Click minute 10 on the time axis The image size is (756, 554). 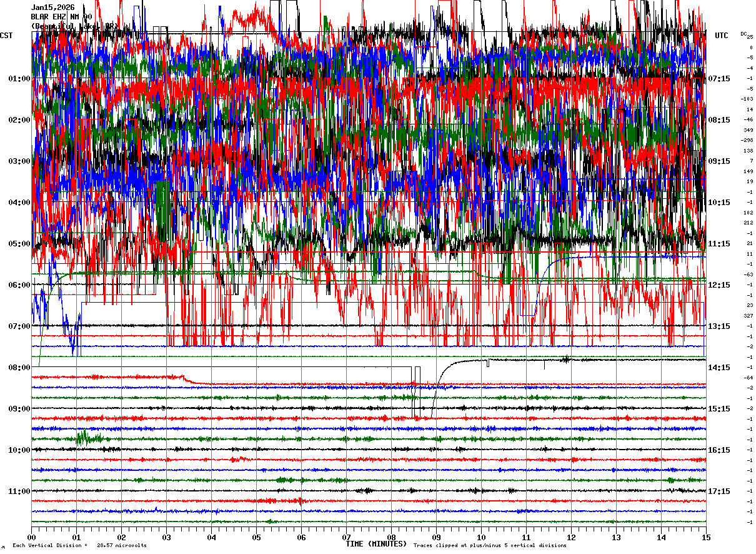[481, 537]
